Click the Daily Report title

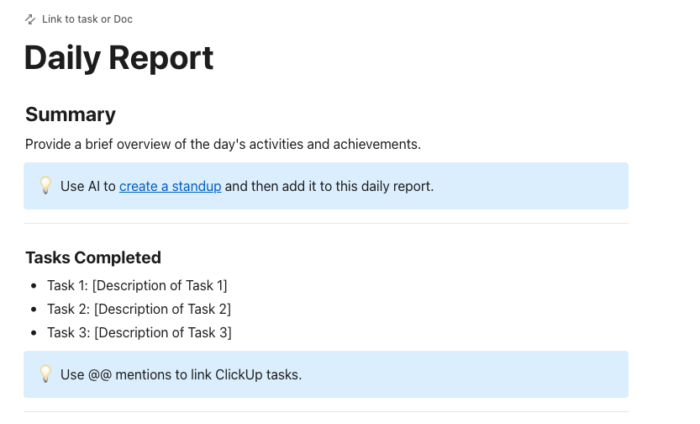click(118, 58)
